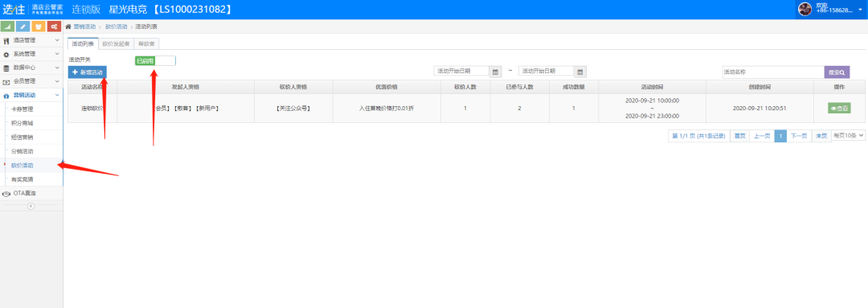This screenshot has height=308, width=868.
Task: Open the 每页10条 page size dropdown
Action: tap(849, 136)
